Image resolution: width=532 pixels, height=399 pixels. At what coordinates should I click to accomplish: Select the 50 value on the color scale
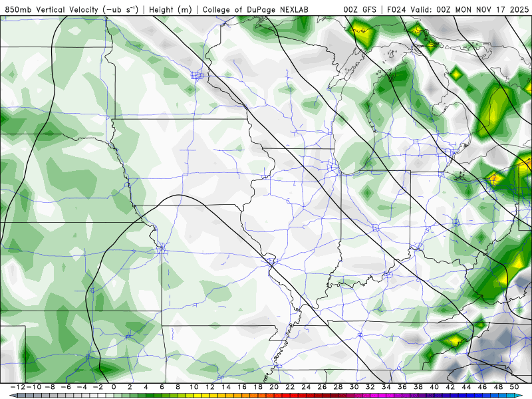point(514,387)
